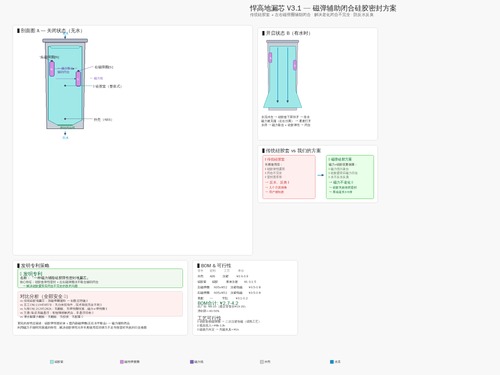Click the pink 对比分析 box heading
This screenshot has height=375, width=500.
pos(44,296)
